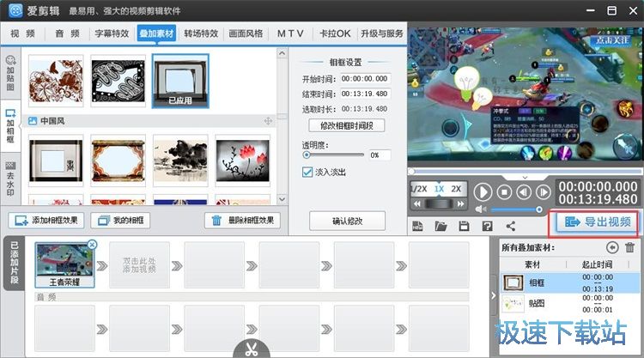Open the help question-mark icon
The image size is (644, 358).
tap(487, 226)
